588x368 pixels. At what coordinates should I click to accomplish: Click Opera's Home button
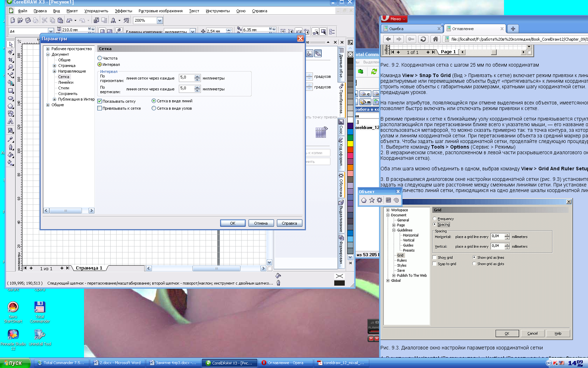click(435, 39)
